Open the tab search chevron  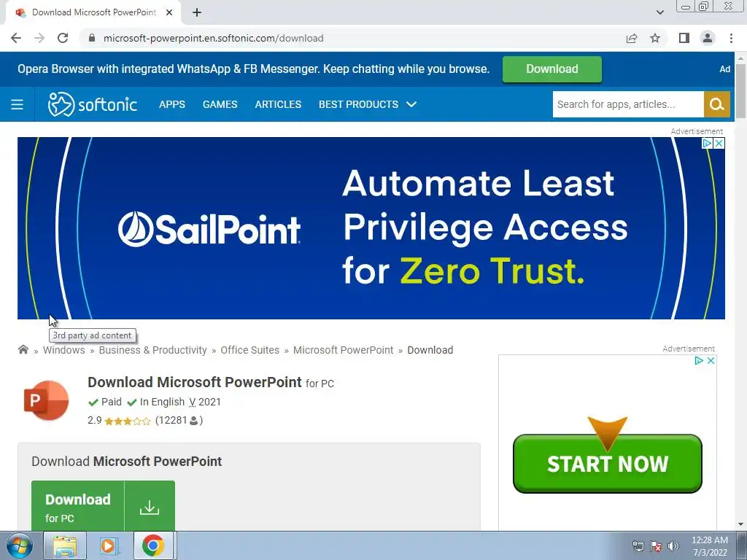(x=659, y=12)
